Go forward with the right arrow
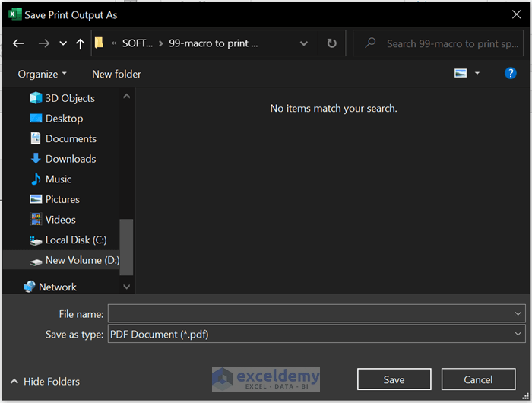Viewport: 532px width, 403px height. [44, 43]
